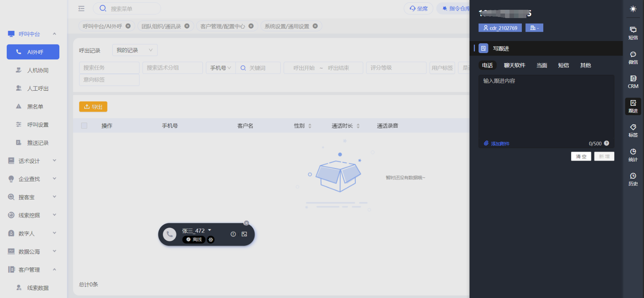
Task: Toggle the light/dark theme sun icon
Action: (x=633, y=9)
